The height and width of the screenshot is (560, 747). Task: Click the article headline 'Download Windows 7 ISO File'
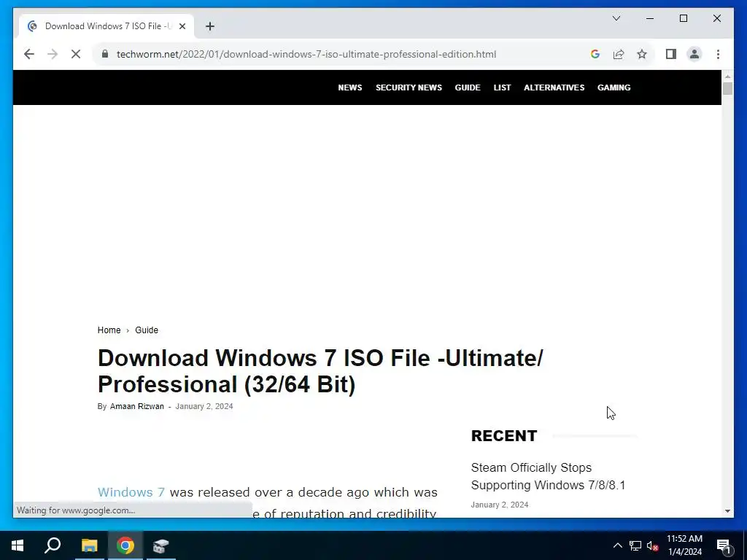(x=320, y=371)
